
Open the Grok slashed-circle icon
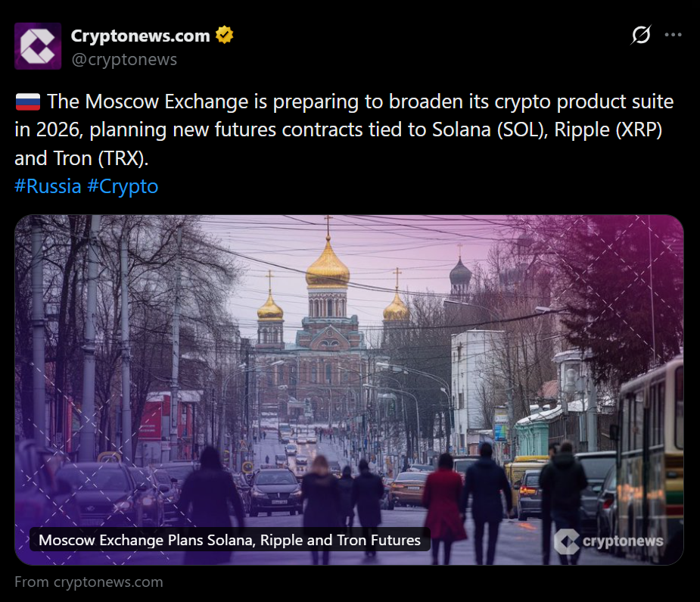point(641,35)
